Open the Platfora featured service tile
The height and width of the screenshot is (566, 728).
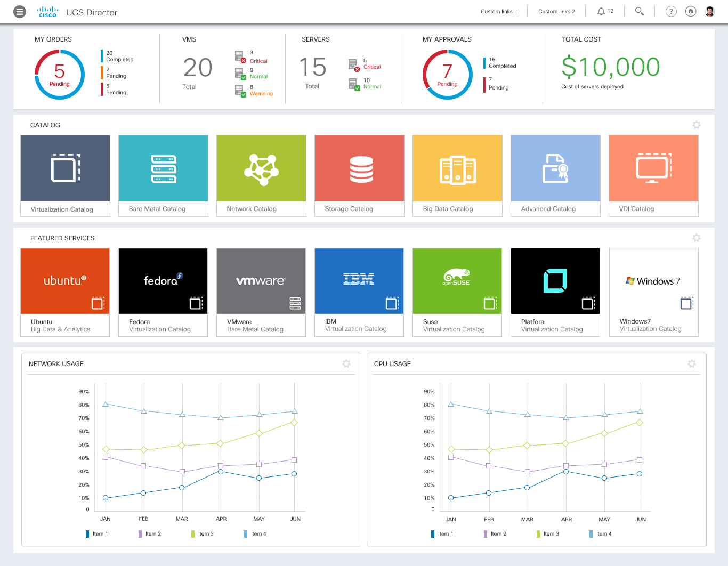[555, 292]
